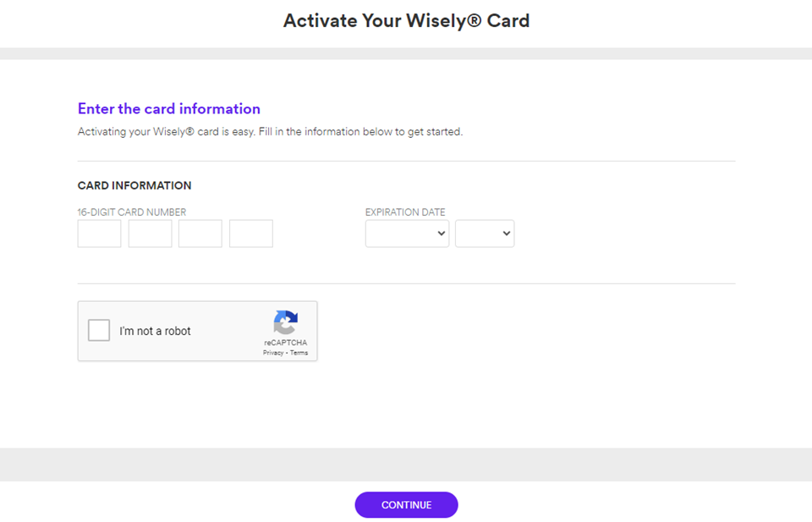Open the expiration year dropdown

[x=485, y=234]
